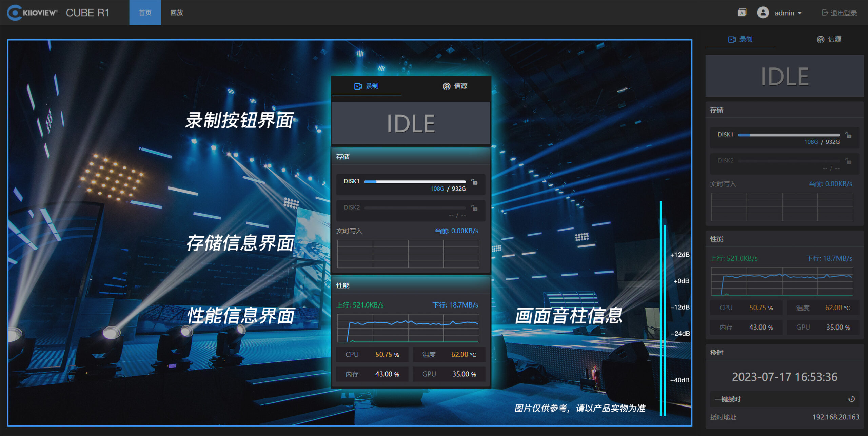Click the GPU 35.00 % cell in sidebar
868x436 pixels.
823,327
